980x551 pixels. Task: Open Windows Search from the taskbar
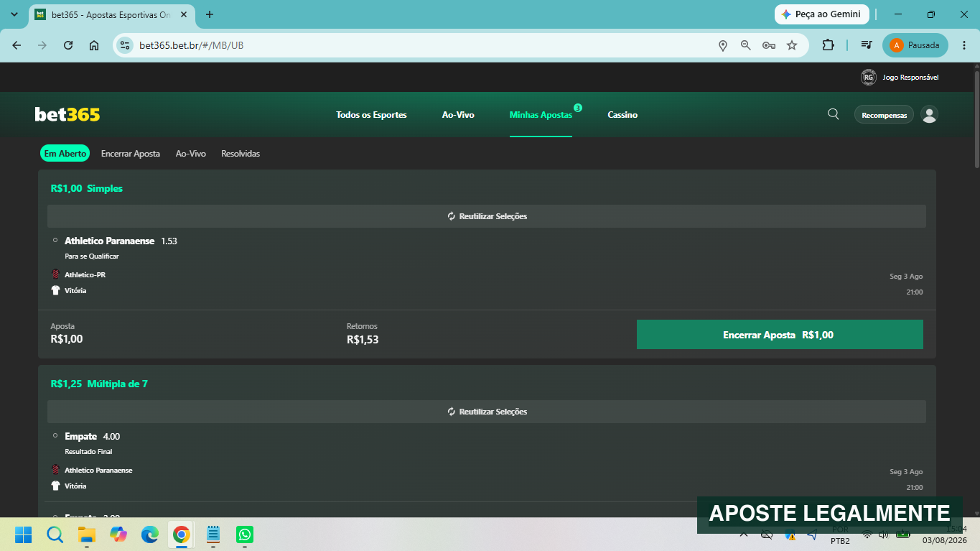click(55, 534)
